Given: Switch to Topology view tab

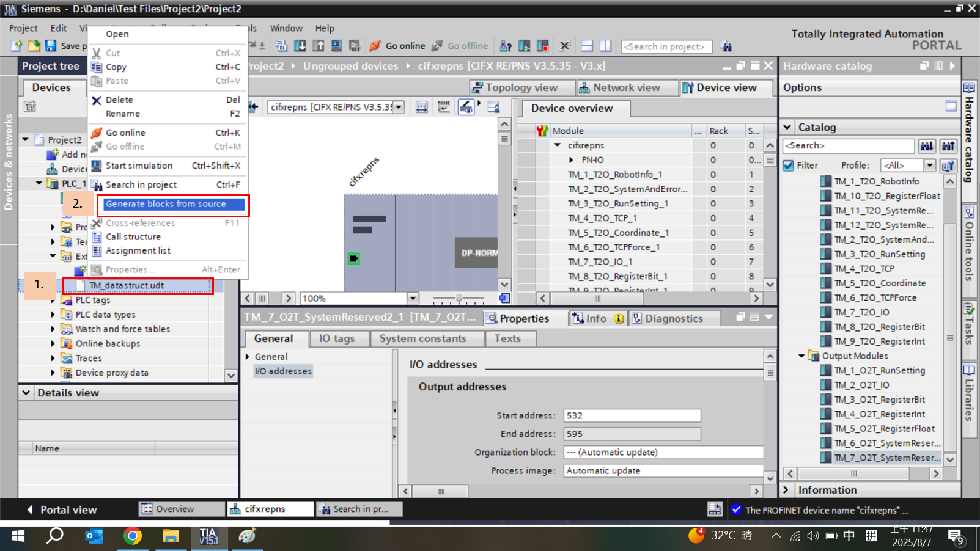Looking at the screenshot, I should click(521, 88).
